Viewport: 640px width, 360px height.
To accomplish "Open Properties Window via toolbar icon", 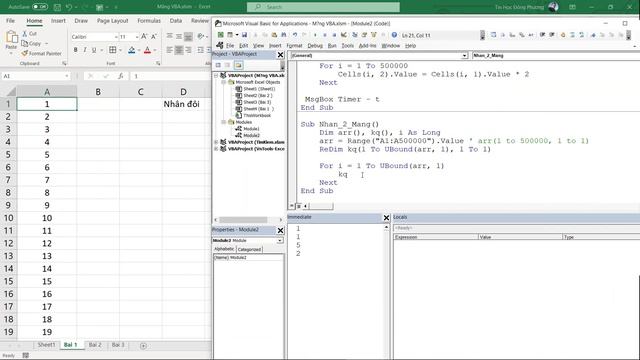I will point(364,35).
